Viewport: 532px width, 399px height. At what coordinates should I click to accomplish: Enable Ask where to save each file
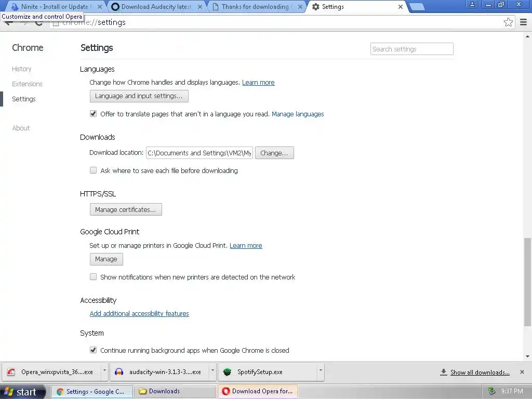[94, 170]
